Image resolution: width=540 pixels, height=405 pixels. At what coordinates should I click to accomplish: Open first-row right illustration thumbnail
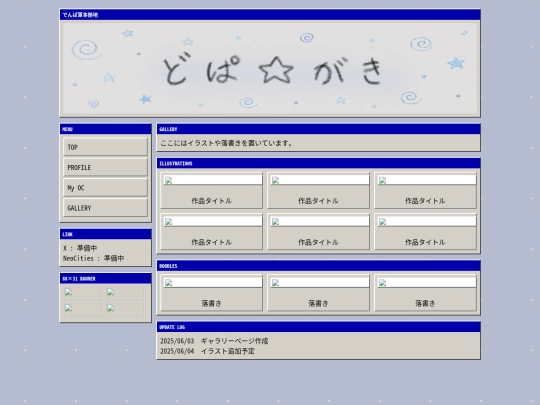coord(427,180)
